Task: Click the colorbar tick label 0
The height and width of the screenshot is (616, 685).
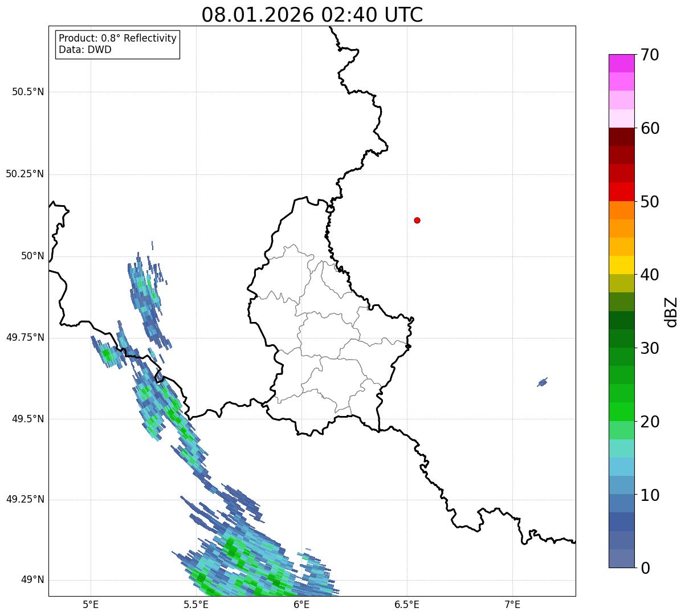Action: click(645, 568)
